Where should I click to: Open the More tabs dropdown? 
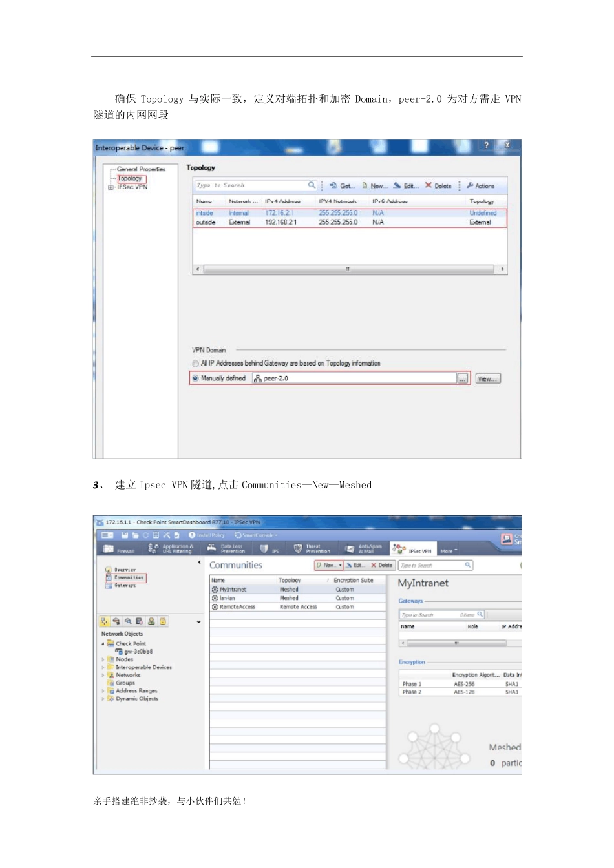[449, 551]
